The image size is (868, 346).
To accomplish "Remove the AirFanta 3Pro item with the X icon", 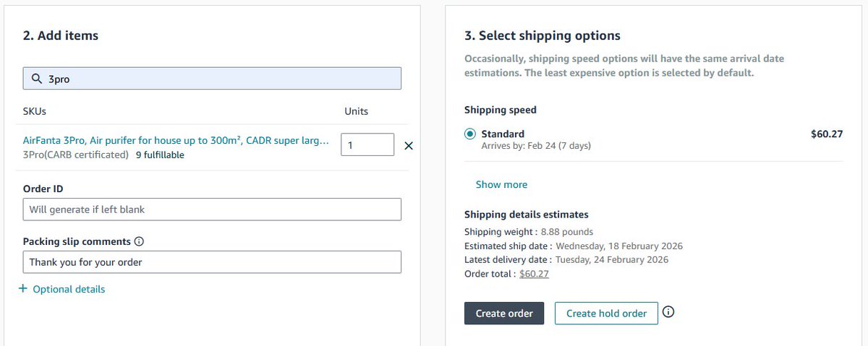I will [408, 146].
